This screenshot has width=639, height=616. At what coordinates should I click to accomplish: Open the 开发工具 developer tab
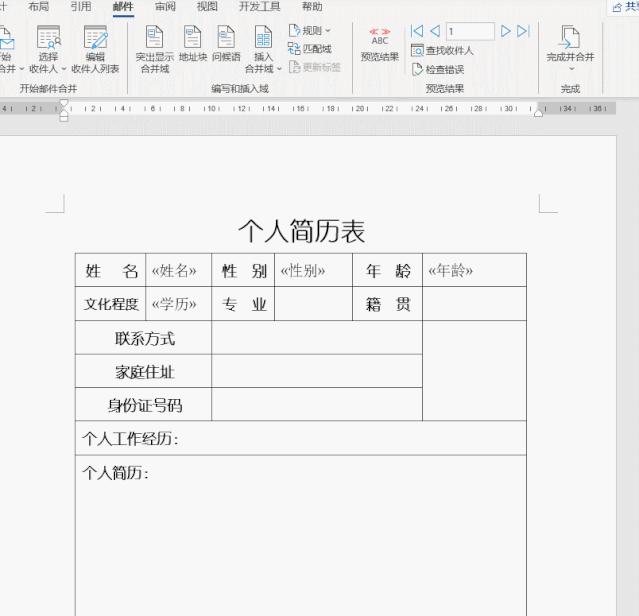coord(260,7)
